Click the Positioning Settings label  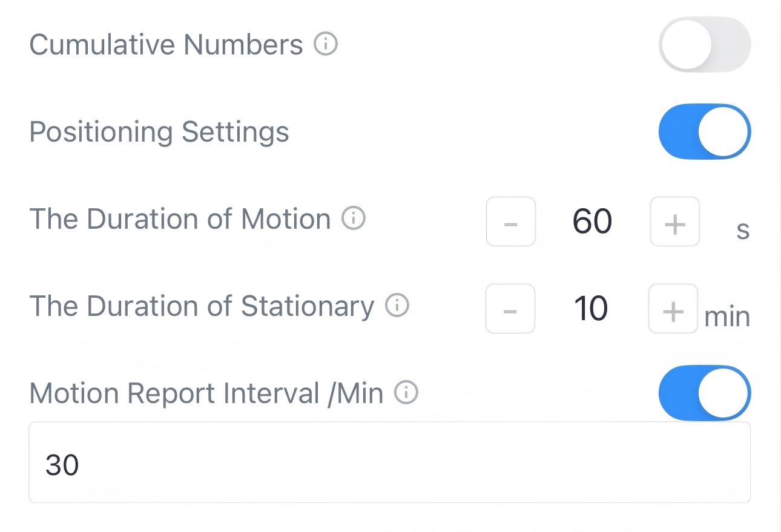tap(159, 132)
